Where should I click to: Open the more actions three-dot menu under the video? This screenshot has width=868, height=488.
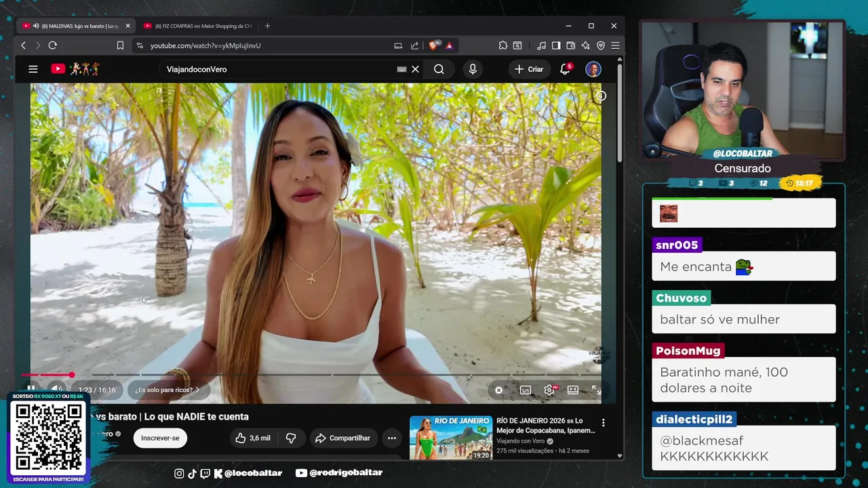click(x=391, y=438)
